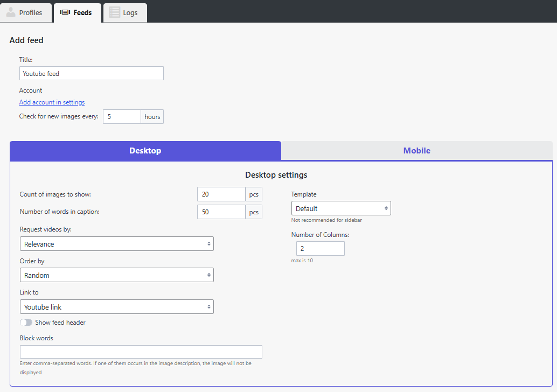The image size is (557, 392).
Task: Click Add account in settings link
Action: click(52, 102)
